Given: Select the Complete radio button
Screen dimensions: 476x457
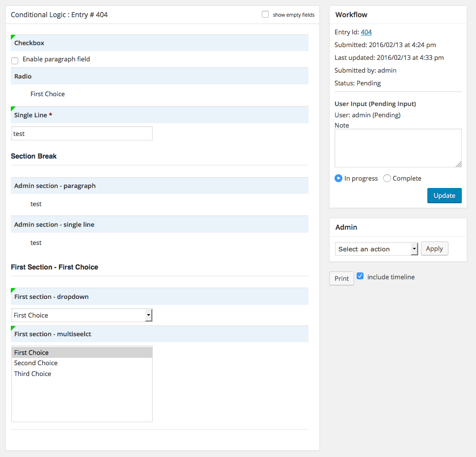Looking at the screenshot, I should (x=387, y=178).
